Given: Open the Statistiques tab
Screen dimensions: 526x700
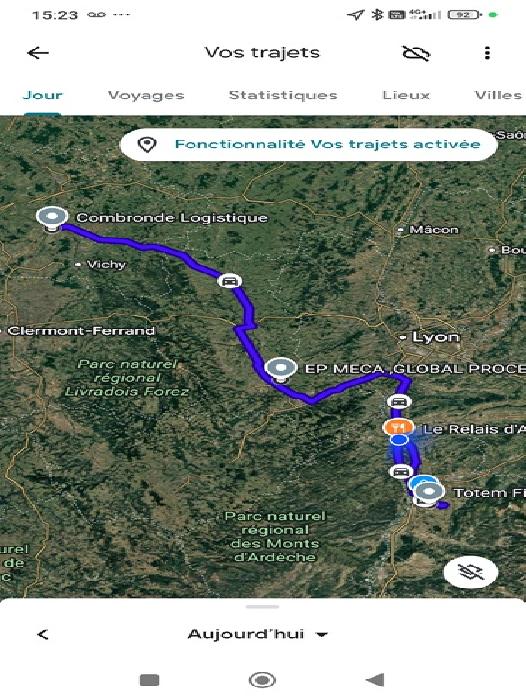Looking at the screenshot, I should (283, 95).
